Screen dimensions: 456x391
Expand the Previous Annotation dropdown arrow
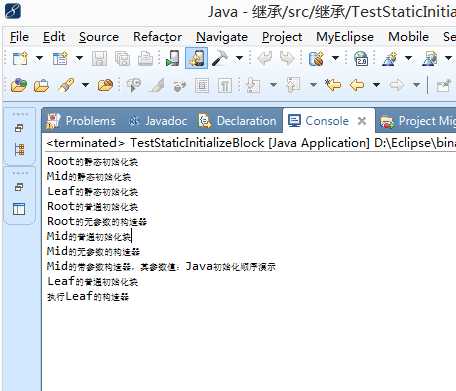tap(313, 85)
